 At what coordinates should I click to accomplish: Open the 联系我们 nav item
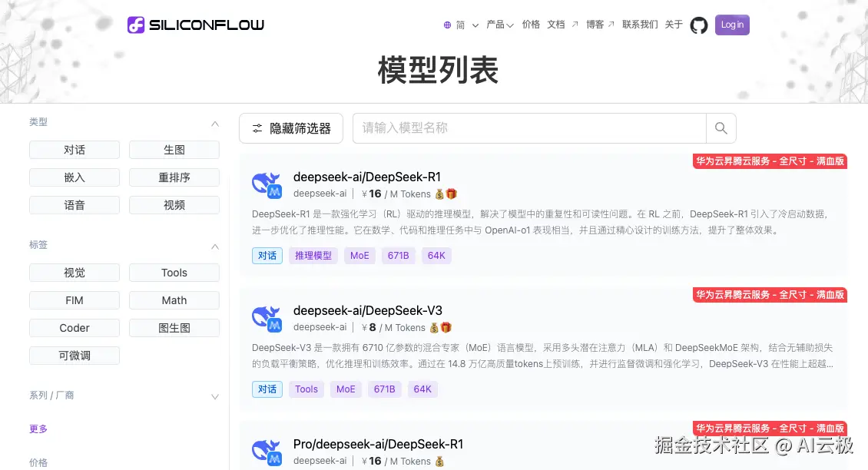(x=640, y=25)
